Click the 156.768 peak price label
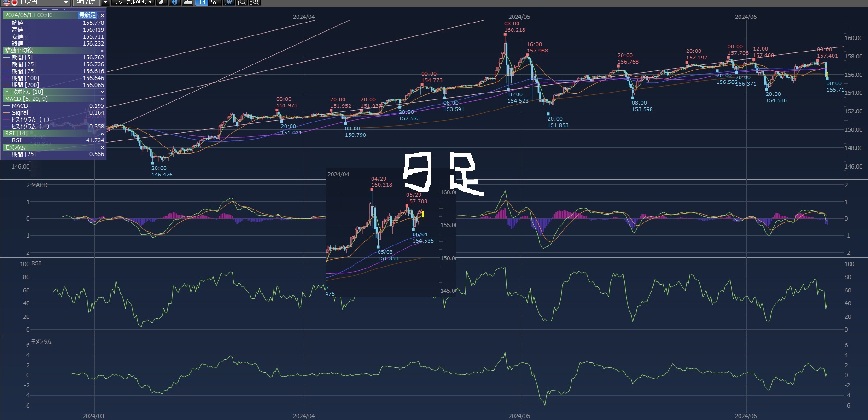 (x=628, y=62)
